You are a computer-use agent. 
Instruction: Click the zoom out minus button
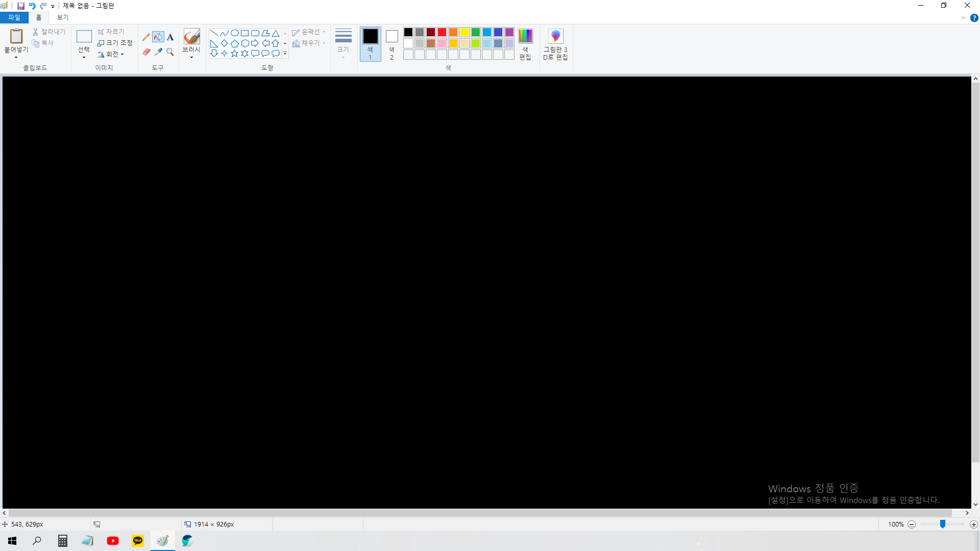tap(912, 524)
